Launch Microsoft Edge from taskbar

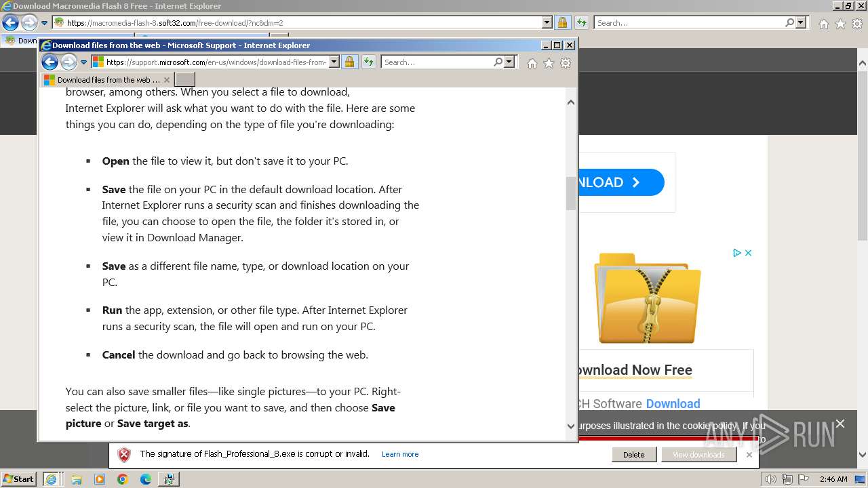point(146,479)
